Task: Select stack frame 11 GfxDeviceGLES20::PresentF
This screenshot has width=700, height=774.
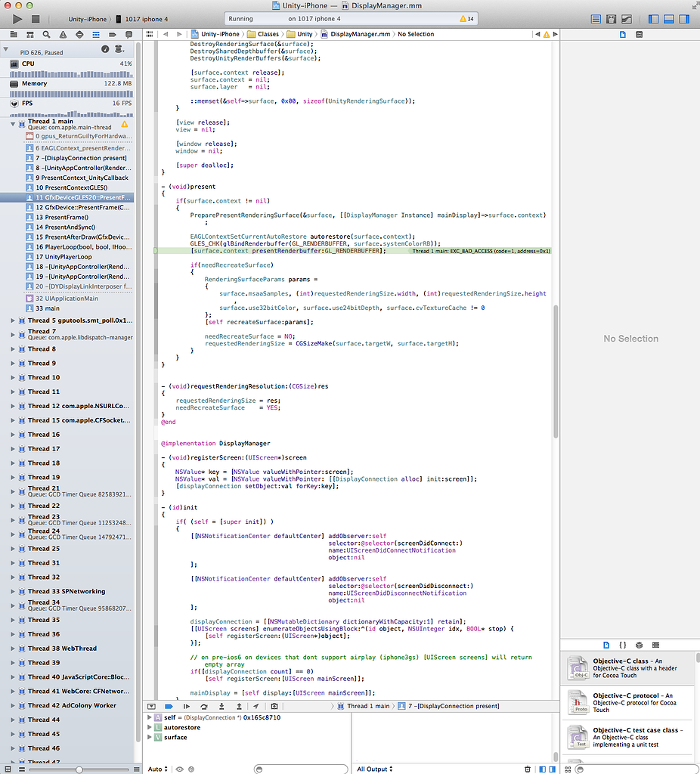Action: click(76, 197)
